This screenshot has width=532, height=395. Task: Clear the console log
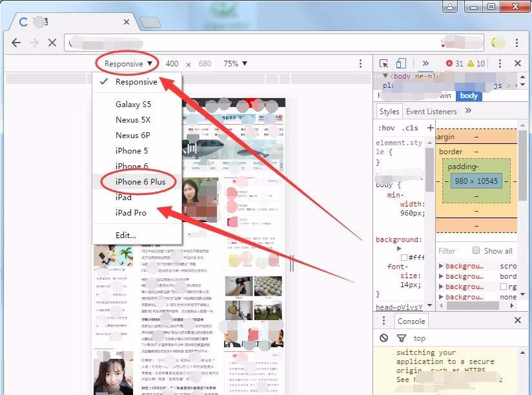384,338
